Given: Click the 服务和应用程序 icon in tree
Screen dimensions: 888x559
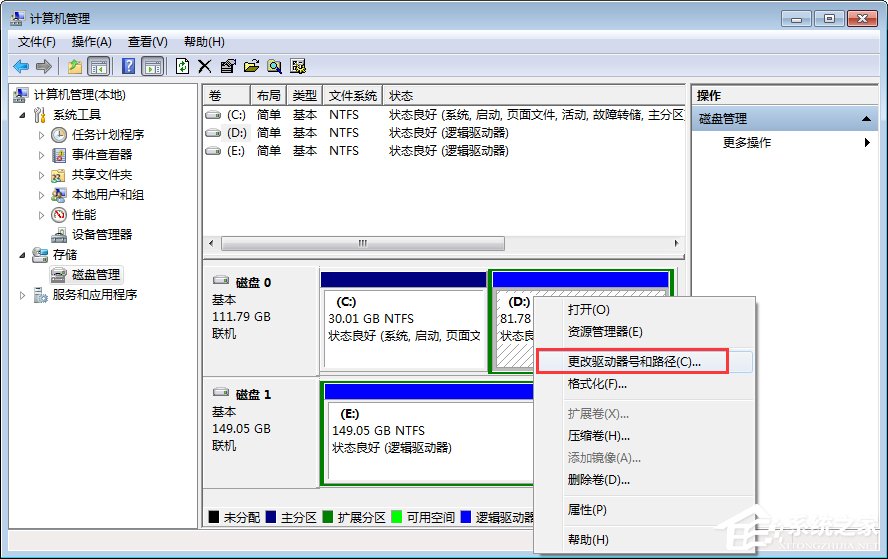Looking at the screenshot, I should [x=40, y=295].
